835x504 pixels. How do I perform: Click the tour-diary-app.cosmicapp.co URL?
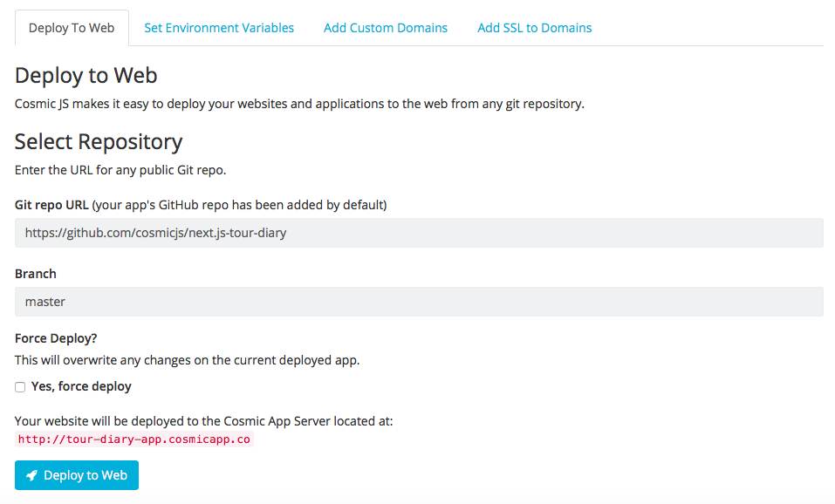(134, 439)
